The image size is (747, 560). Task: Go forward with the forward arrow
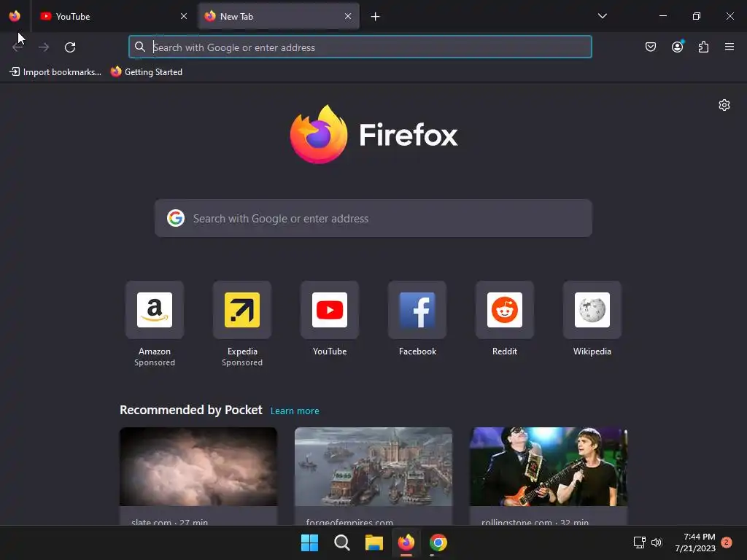(44, 47)
